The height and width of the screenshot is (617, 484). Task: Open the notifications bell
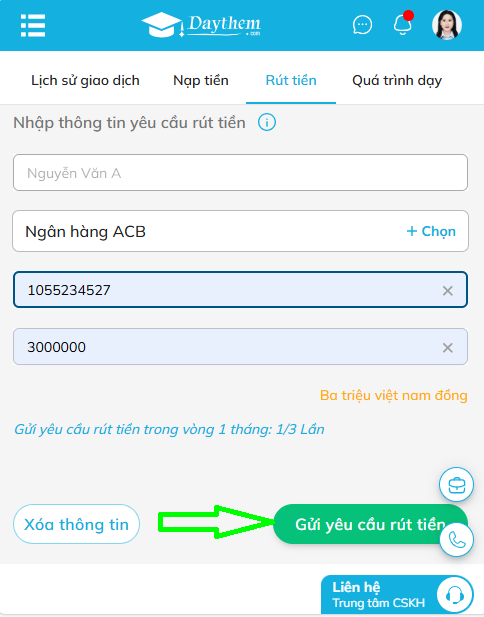coord(403,24)
